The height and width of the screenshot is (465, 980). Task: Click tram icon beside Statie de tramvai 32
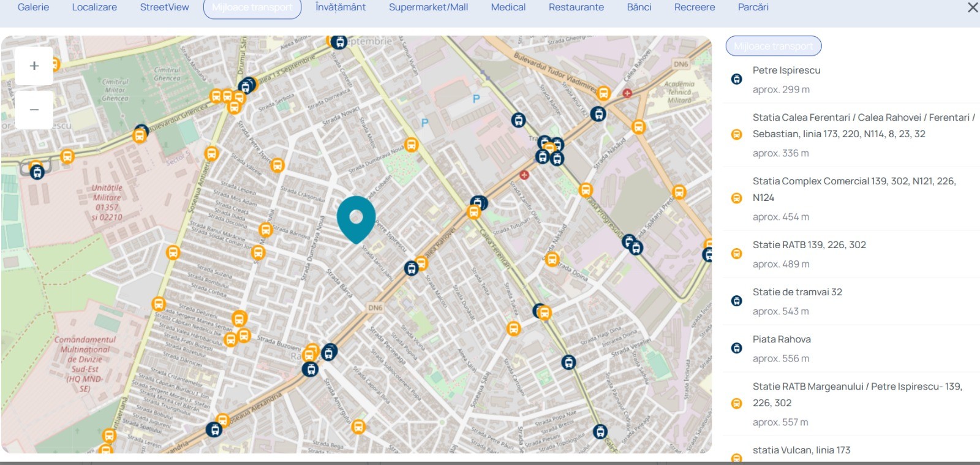pyautogui.click(x=737, y=301)
